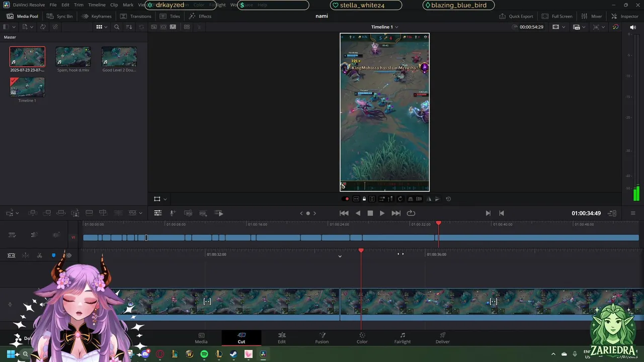Jump to the previous edit point
The width and height of the screenshot is (644, 362).
[x=501, y=213]
